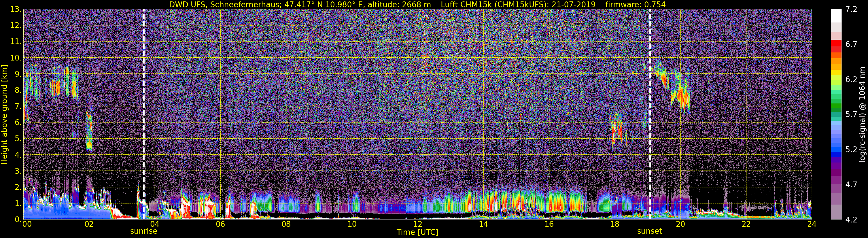Click the '6.' height axis tick label
Screen dimensions: 868x238
pos(18,123)
